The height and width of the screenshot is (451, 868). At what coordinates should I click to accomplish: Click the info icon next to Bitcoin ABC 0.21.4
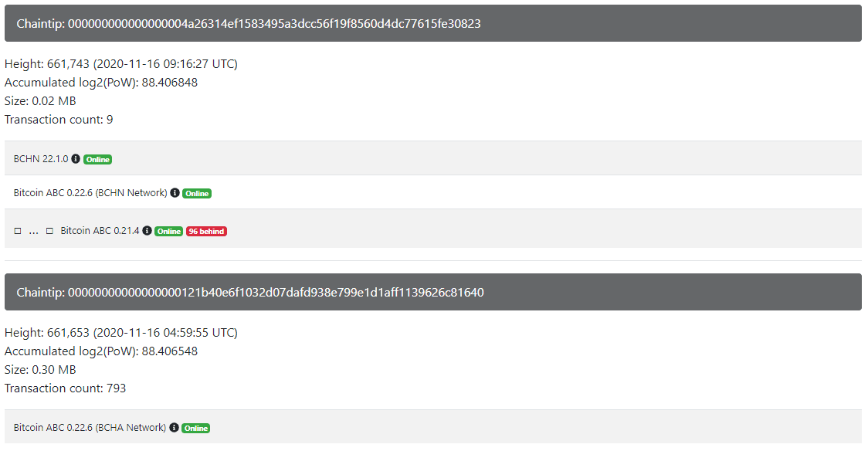click(147, 231)
